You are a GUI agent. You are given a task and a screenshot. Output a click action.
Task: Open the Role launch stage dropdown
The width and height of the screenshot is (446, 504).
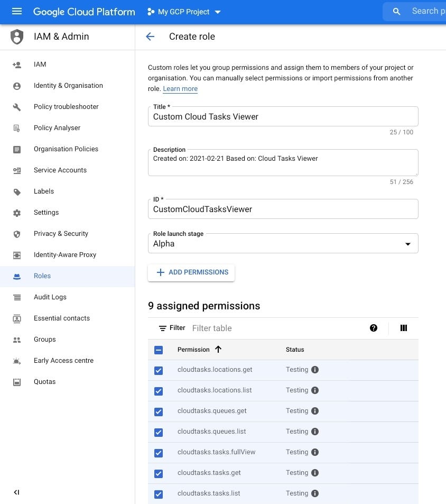click(407, 243)
